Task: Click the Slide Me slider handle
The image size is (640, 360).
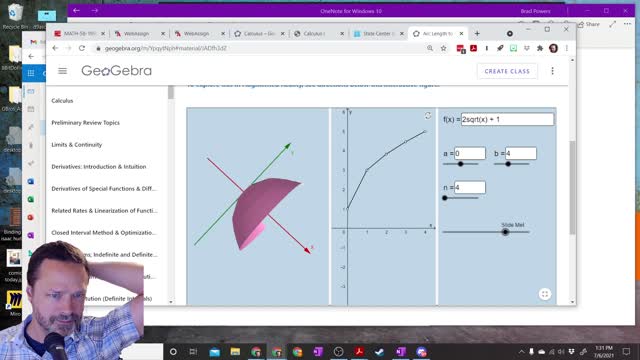Action: click(x=505, y=232)
